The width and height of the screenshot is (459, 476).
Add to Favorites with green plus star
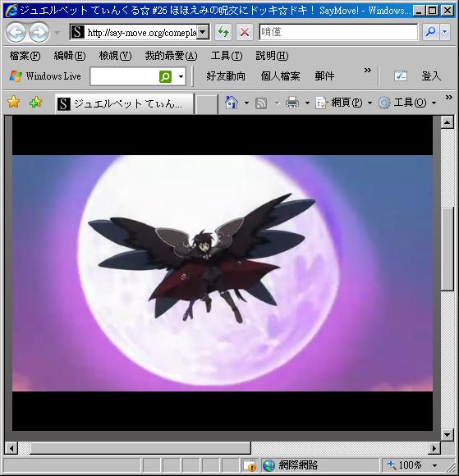pos(36,102)
